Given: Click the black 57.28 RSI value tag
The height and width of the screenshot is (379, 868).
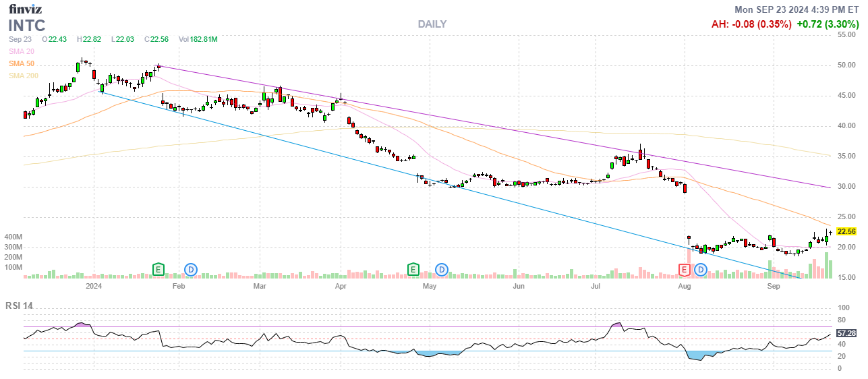Looking at the screenshot, I should pos(846,333).
